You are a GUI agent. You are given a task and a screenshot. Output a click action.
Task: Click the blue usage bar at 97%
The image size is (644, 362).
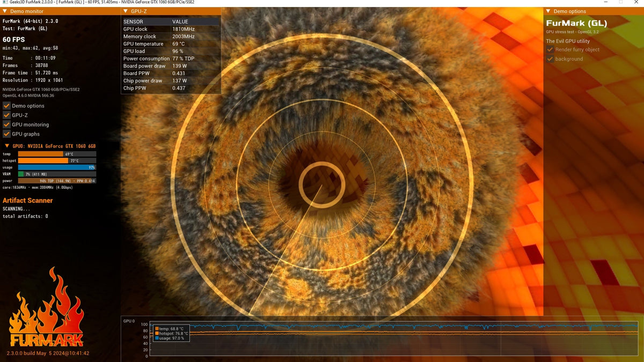pyautogui.click(x=57, y=167)
